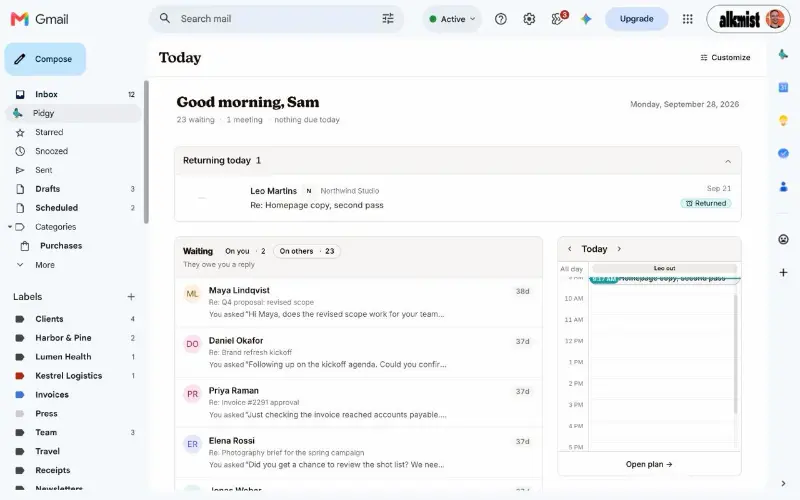Select the On others filter
The height and width of the screenshot is (500, 800).
307,251
